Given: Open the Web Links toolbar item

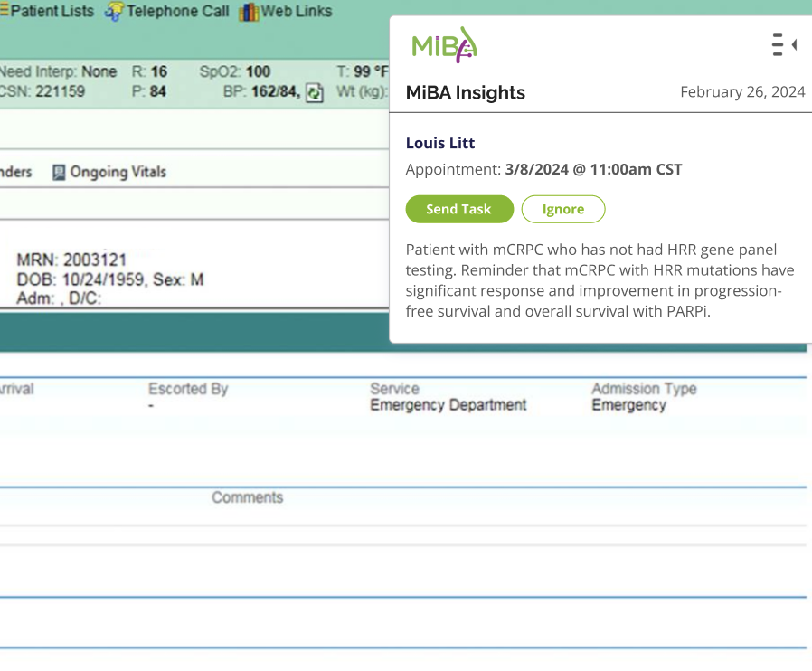Looking at the screenshot, I should (x=286, y=12).
